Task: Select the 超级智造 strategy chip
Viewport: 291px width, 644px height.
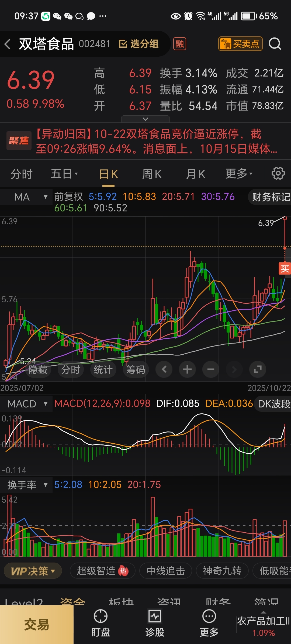Action: 102,571
